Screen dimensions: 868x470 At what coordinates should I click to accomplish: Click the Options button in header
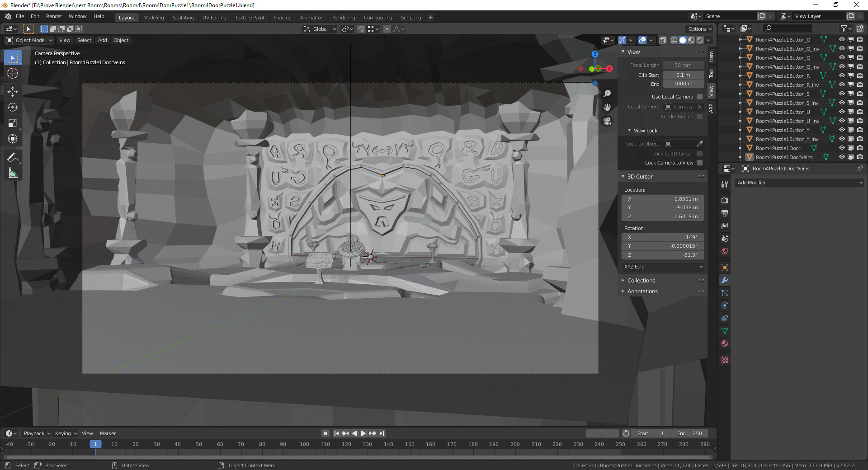click(x=700, y=29)
